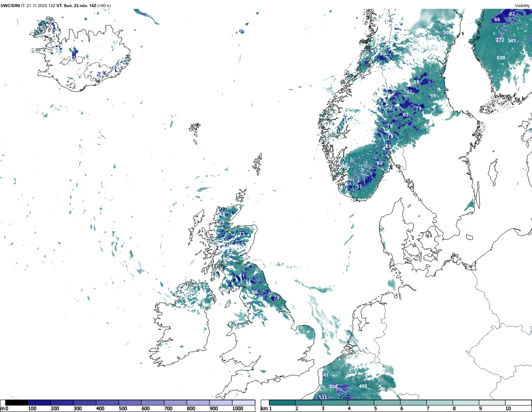Viewport: 532px width, 412px height.
Task: Pick the 9 km very light swatch
Action: (492, 402)
